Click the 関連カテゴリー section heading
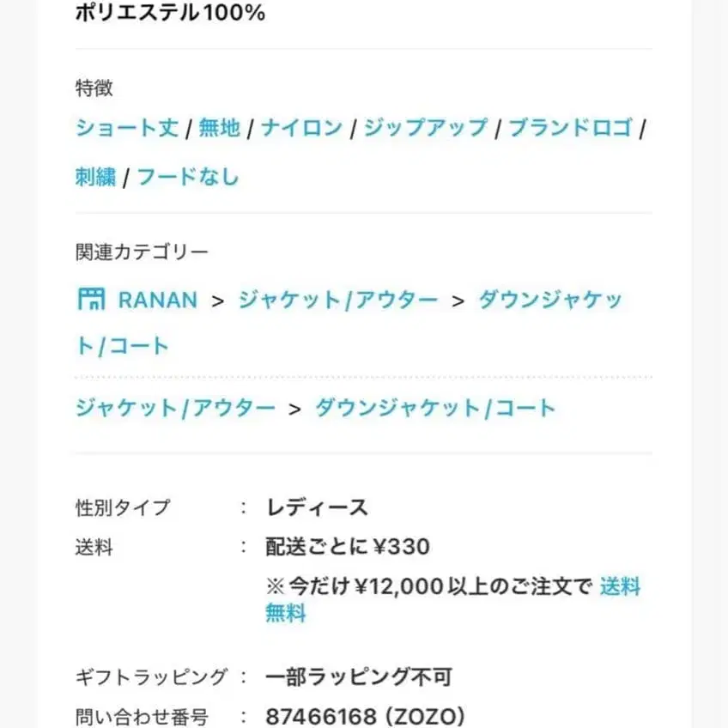728x728 pixels. (x=139, y=251)
